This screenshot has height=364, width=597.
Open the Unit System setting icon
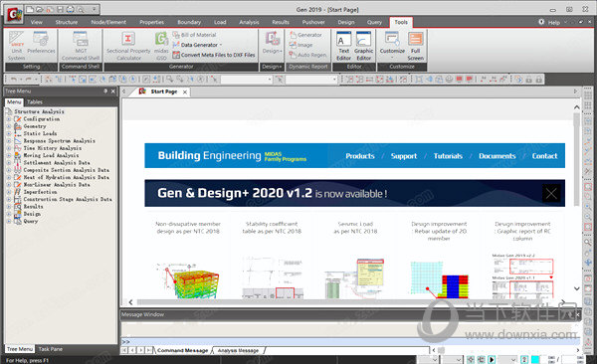point(17,46)
